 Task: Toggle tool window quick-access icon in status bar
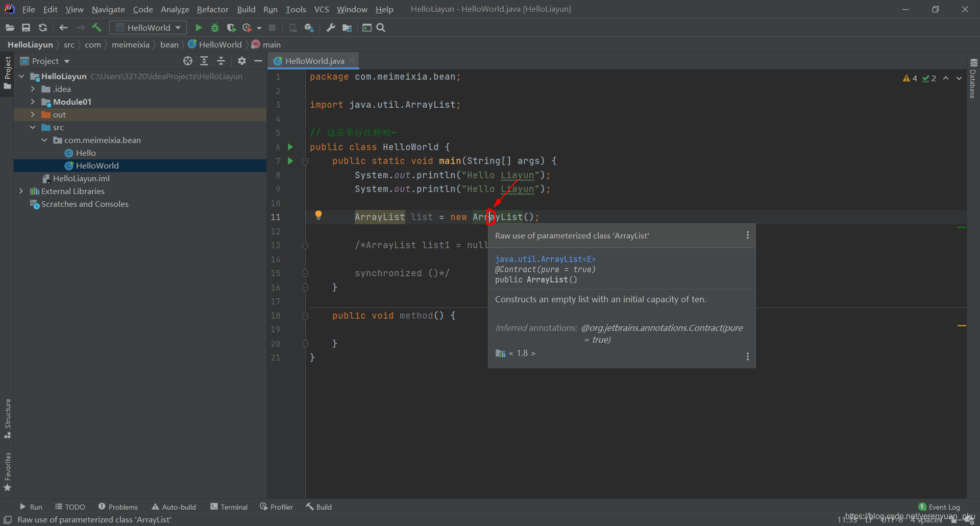point(8,520)
